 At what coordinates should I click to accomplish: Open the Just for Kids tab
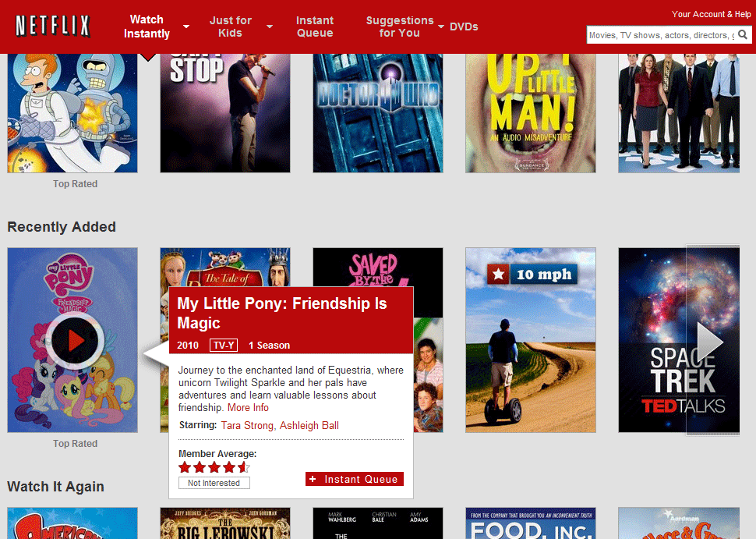(x=231, y=27)
